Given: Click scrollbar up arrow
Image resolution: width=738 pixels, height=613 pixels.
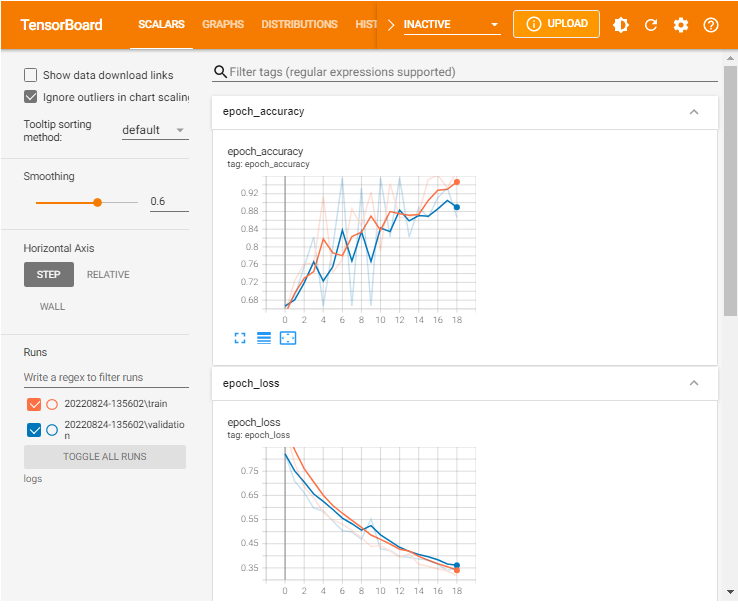Looking at the screenshot, I should click(730, 58).
